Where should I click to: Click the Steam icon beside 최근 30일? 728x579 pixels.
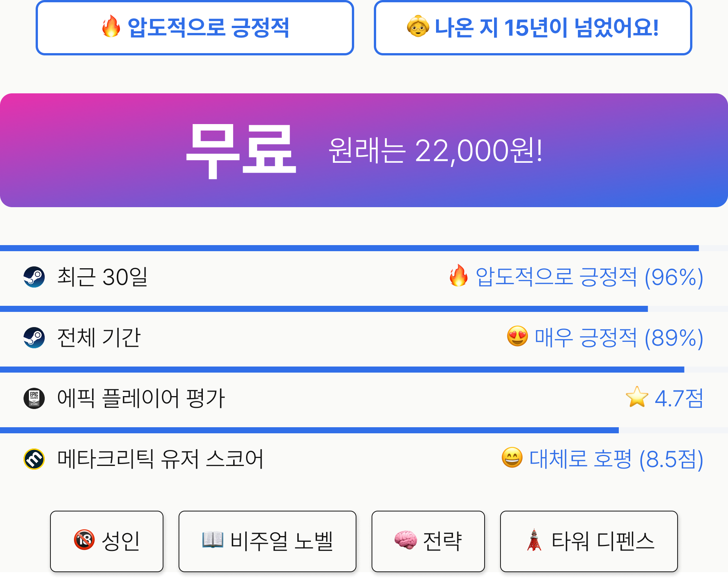click(x=34, y=277)
